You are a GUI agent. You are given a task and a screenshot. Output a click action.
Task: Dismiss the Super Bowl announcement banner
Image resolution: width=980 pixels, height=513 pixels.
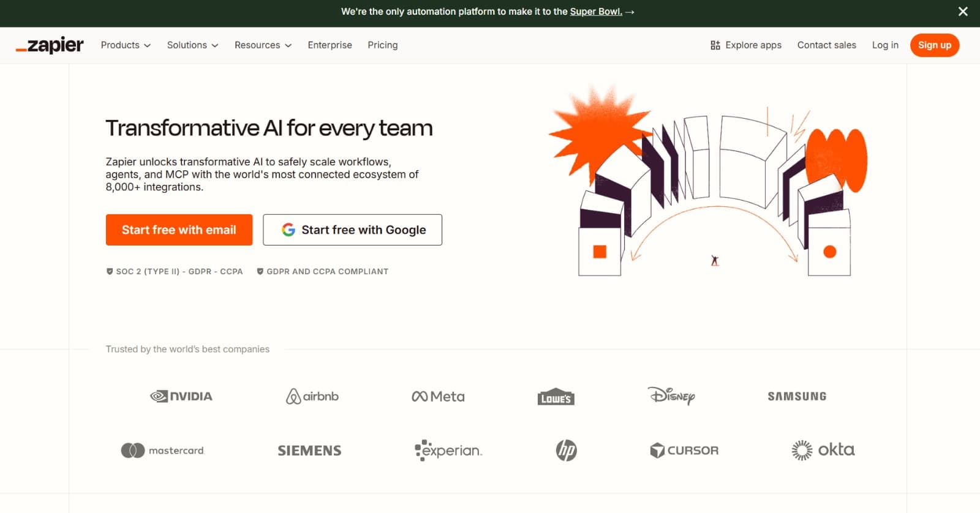(x=963, y=12)
